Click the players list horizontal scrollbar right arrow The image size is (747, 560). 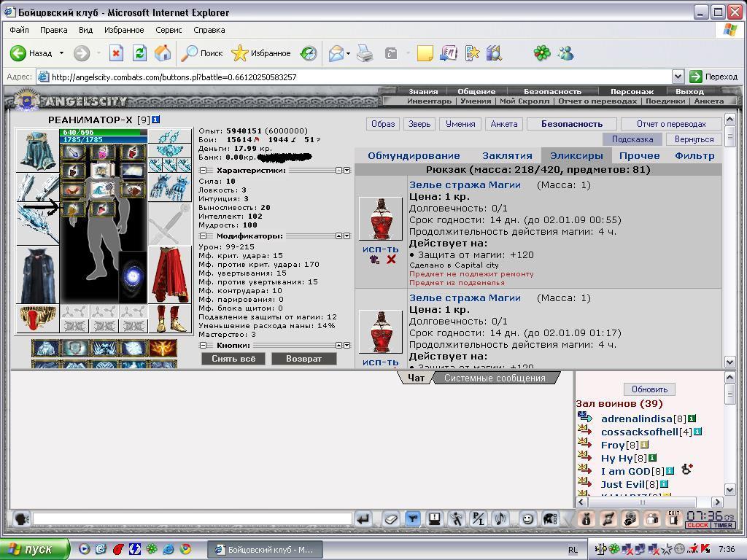[718, 502]
